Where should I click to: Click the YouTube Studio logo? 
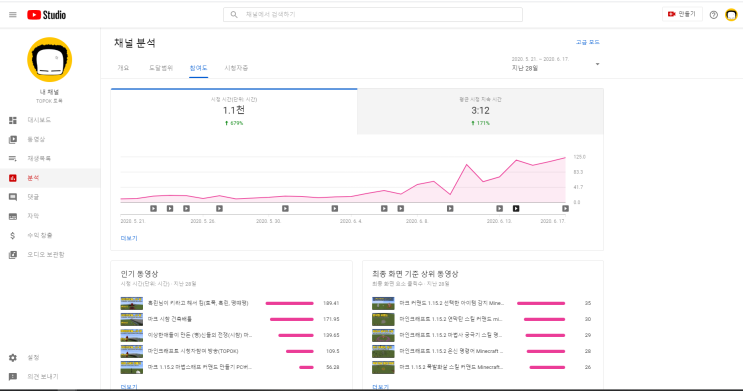click(x=46, y=15)
